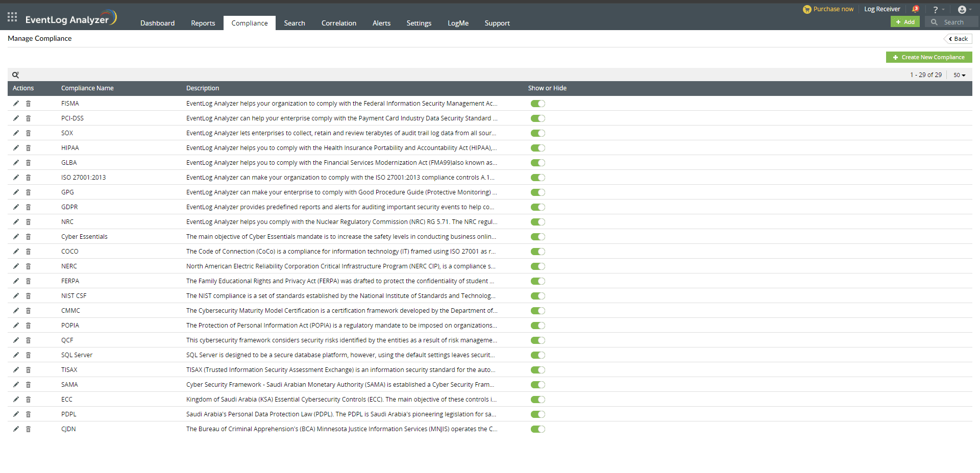Delete the Cyber Essentials compliance

point(28,237)
